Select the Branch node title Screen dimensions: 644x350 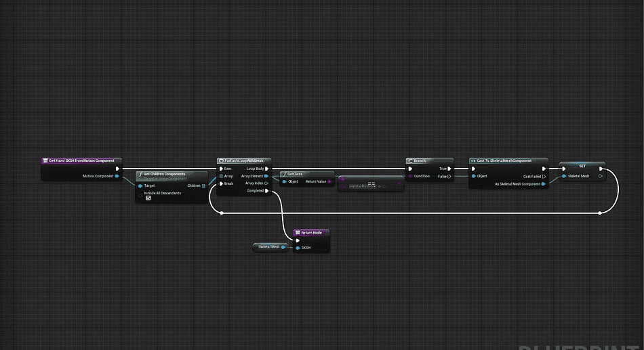pyautogui.click(x=420, y=160)
